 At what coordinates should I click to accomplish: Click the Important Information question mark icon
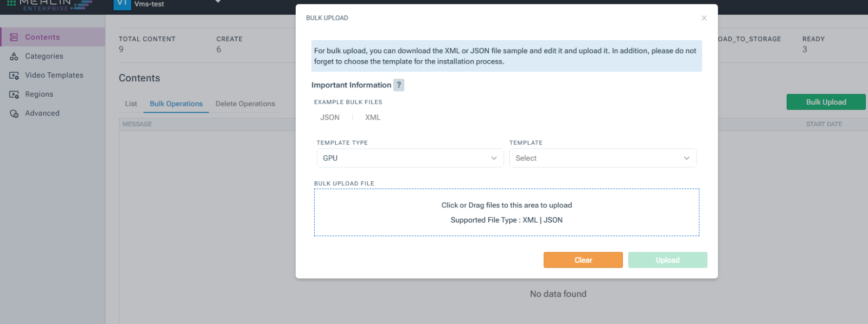pos(399,85)
